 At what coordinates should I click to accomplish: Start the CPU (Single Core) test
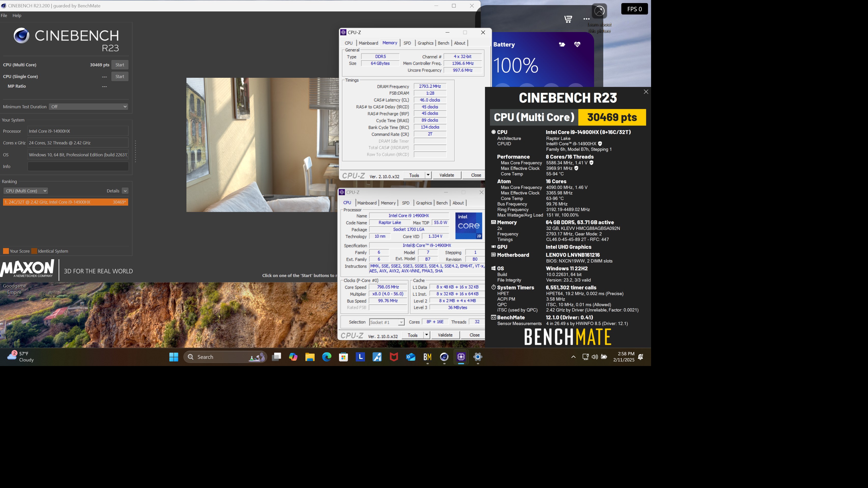(x=120, y=77)
